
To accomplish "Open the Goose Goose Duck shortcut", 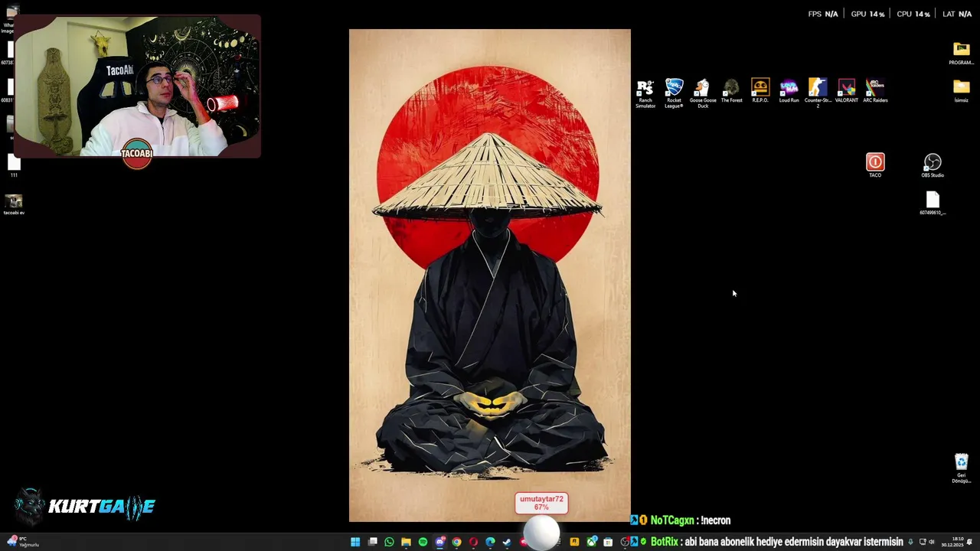I will (x=703, y=93).
